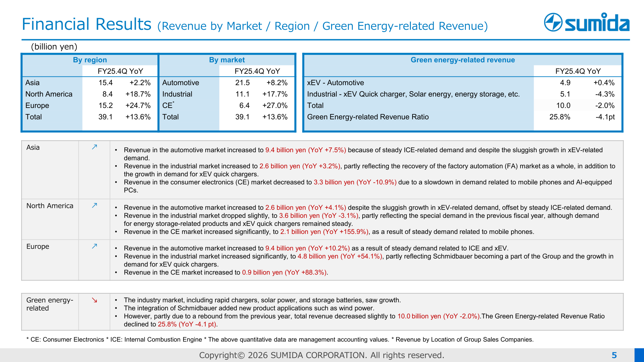
Task: Click the ratio value 25.8%
Action: (x=560, y=117)
